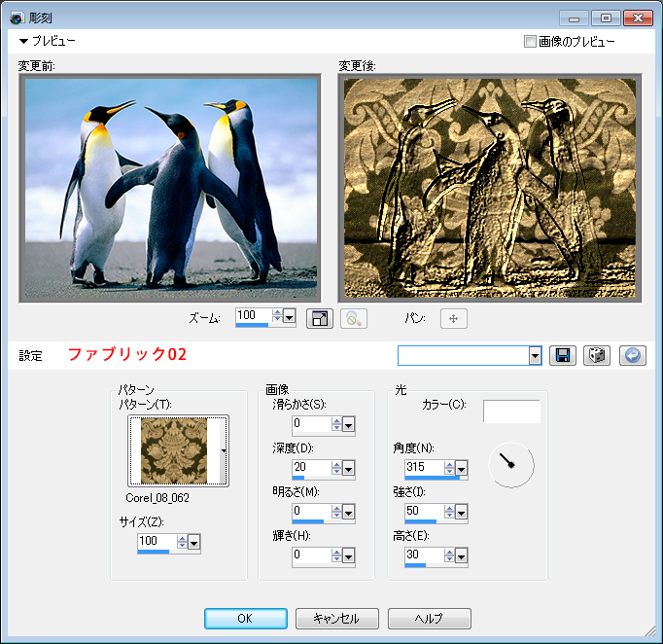Click the pan navigation icon
Screen dimensions: 663x644
(x=453, y=318)
